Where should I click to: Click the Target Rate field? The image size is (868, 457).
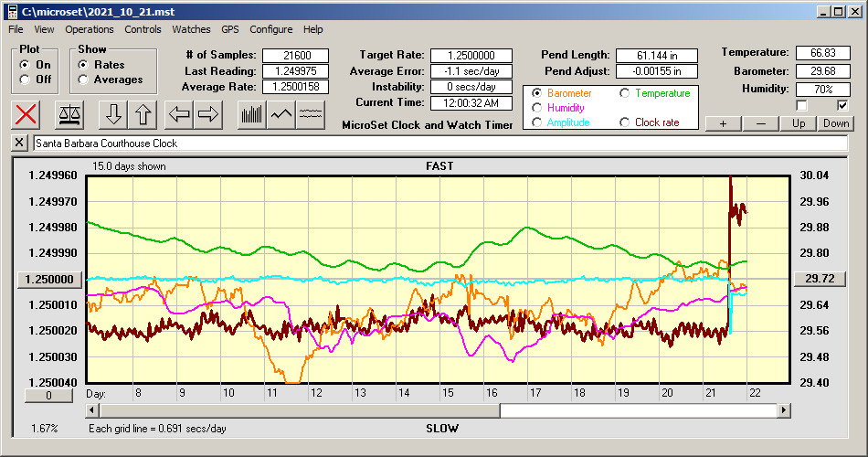pos(471,56)
